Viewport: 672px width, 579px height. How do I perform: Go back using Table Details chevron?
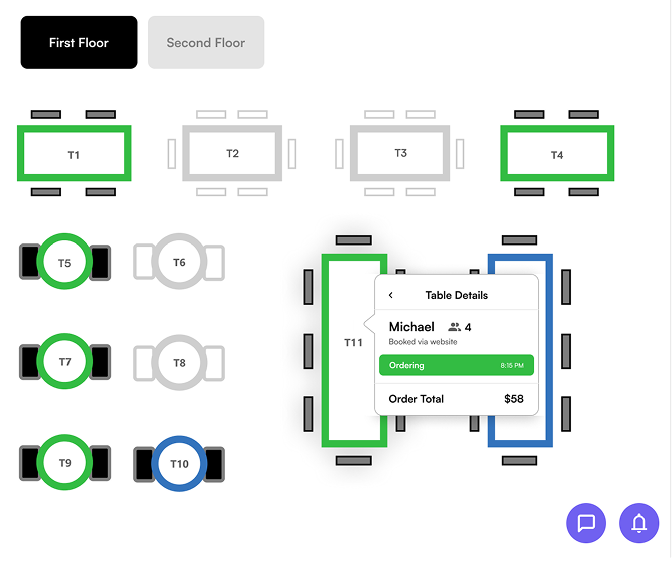391,295
